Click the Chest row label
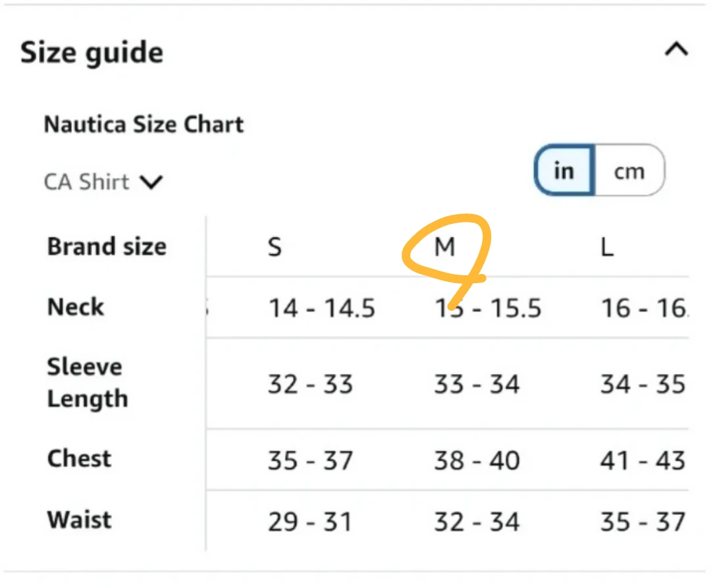The height and width of the screenshot is (588, 711). (79, 458)
